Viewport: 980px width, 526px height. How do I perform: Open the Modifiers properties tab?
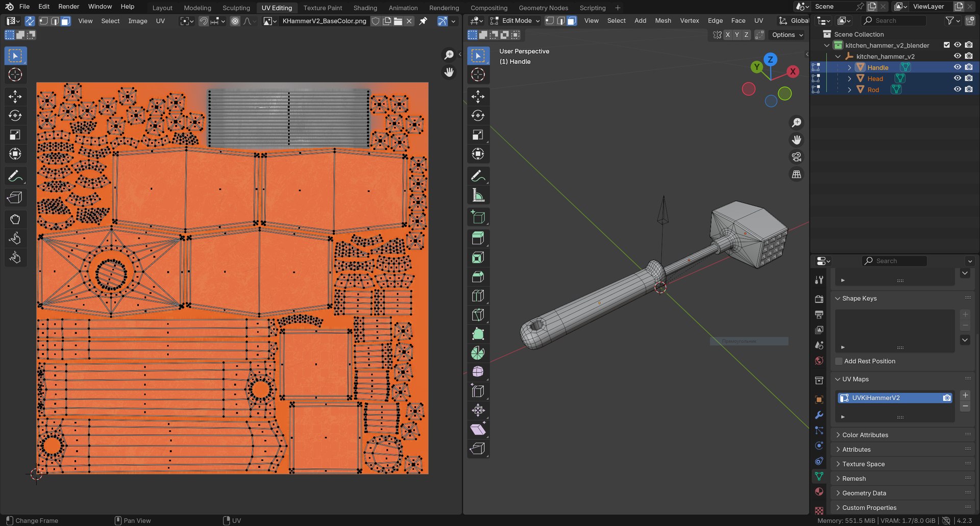pos(819,415)
